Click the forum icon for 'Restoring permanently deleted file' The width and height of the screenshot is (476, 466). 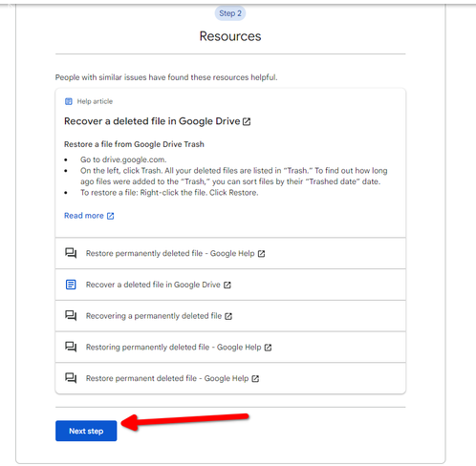71,347
